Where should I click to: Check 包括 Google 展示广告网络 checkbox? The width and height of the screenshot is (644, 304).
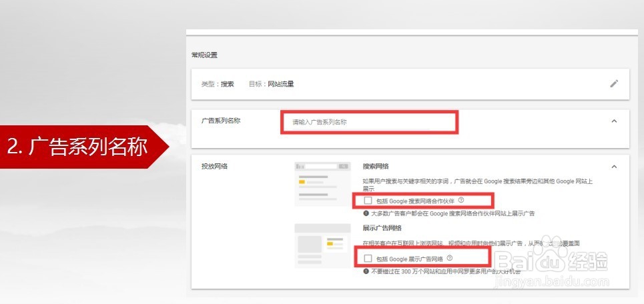(368, 258)
